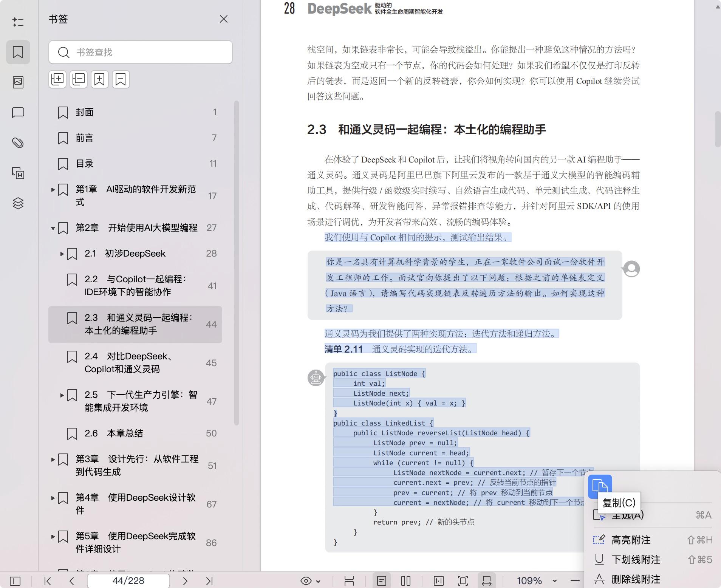
Task: Open the outline settings icon in sidebar
Action: tap(18, 22)
